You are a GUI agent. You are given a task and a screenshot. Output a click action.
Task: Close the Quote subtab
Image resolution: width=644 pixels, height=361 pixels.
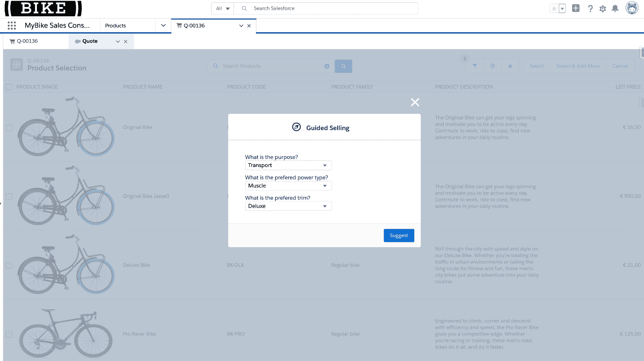126,42
